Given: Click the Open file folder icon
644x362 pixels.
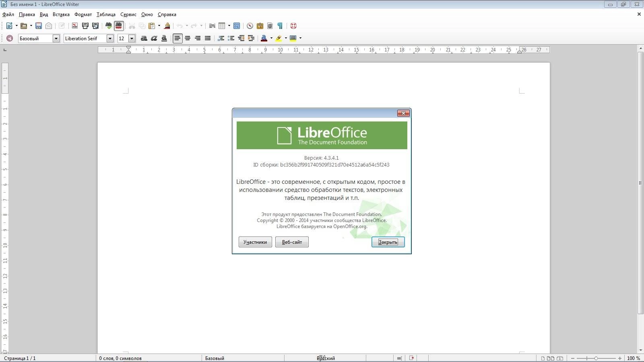Looking at the screenshot, I should coord(24,26).
